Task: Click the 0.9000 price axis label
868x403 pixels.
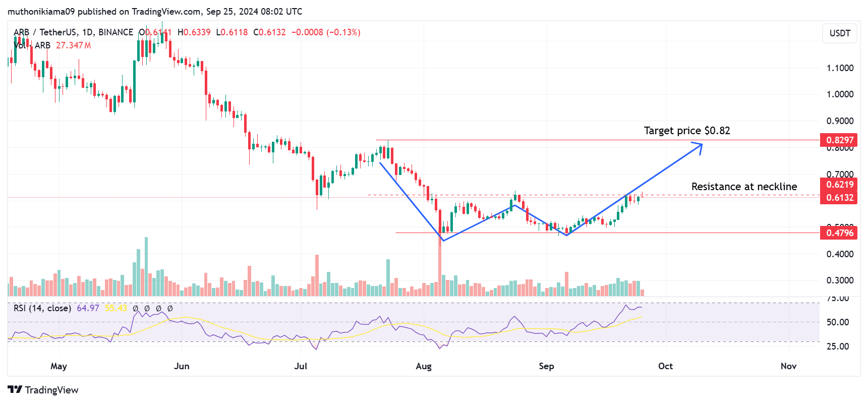Action: click(840, 121)
